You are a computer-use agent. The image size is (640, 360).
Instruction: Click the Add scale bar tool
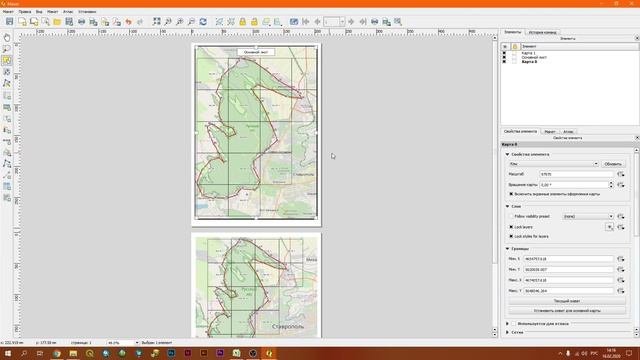pyautogui.click(x=7, y=142)
